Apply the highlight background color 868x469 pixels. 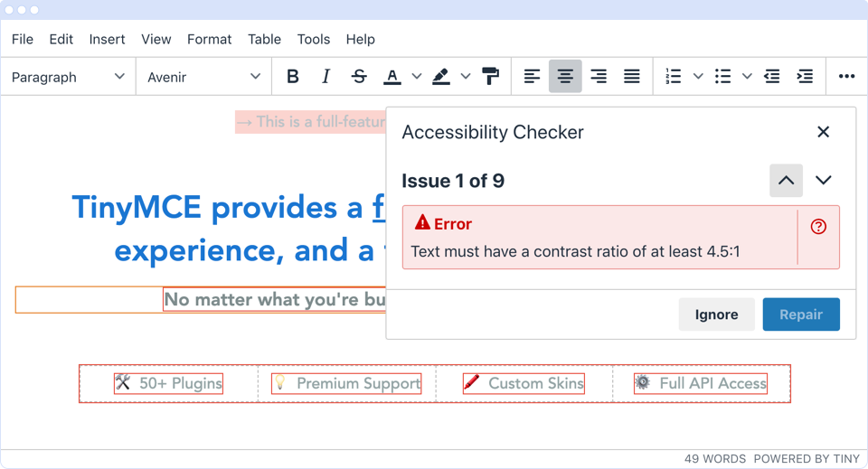point(441,76)
